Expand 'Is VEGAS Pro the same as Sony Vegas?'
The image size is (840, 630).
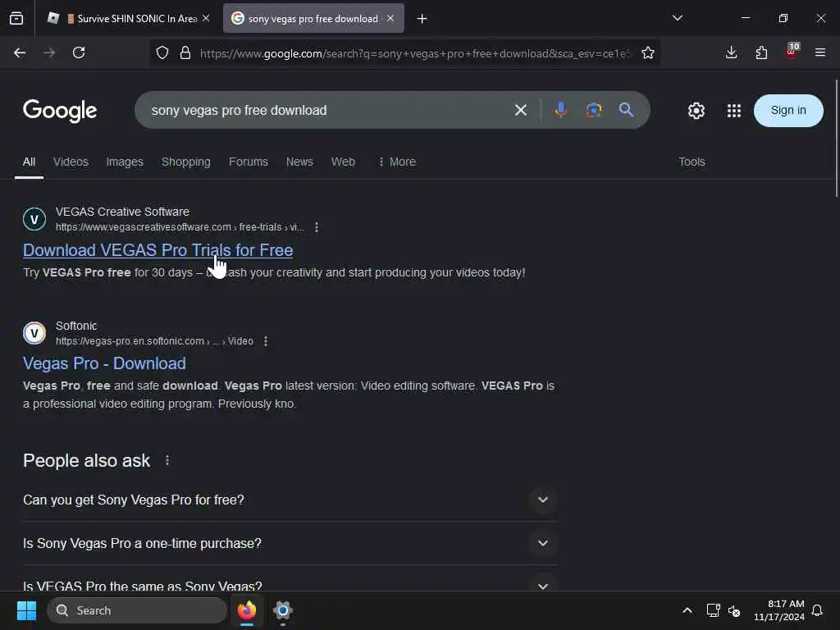click(x=290, y=582)
